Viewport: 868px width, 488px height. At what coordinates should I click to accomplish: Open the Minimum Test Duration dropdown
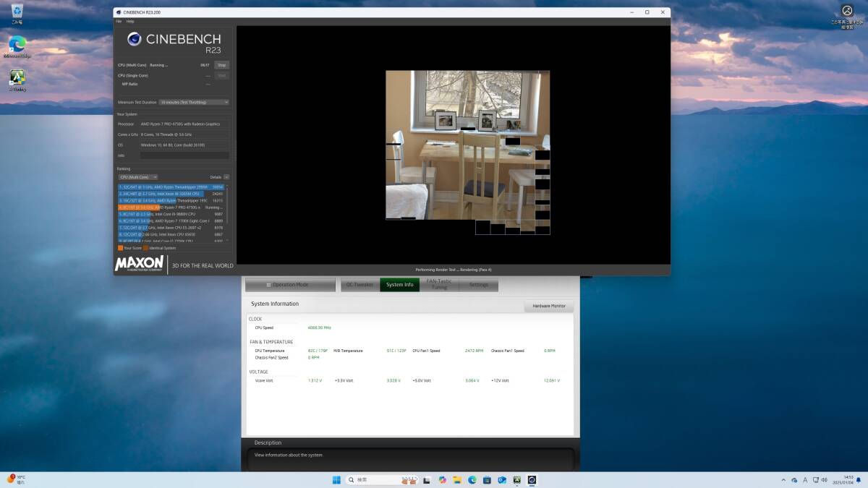point(194,102)
